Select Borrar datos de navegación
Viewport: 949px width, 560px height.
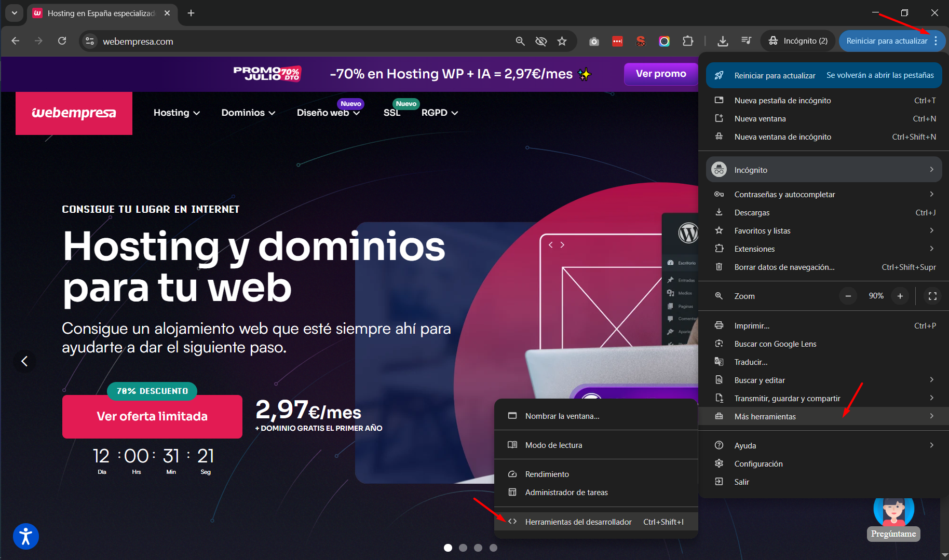[x=824, y=267]
